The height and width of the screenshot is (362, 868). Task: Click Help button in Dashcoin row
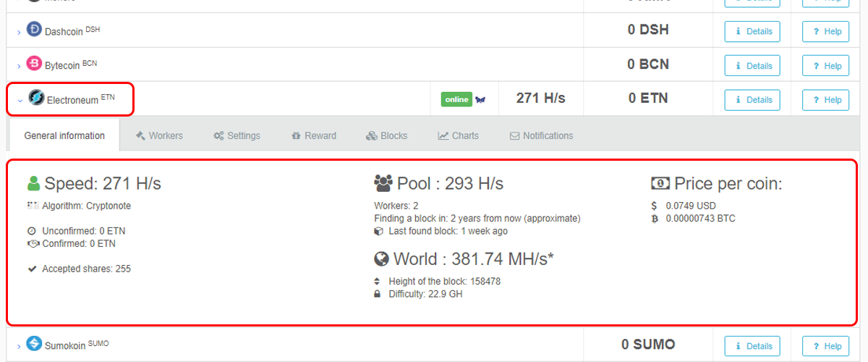pyautogui.click(x=825, y=32)
